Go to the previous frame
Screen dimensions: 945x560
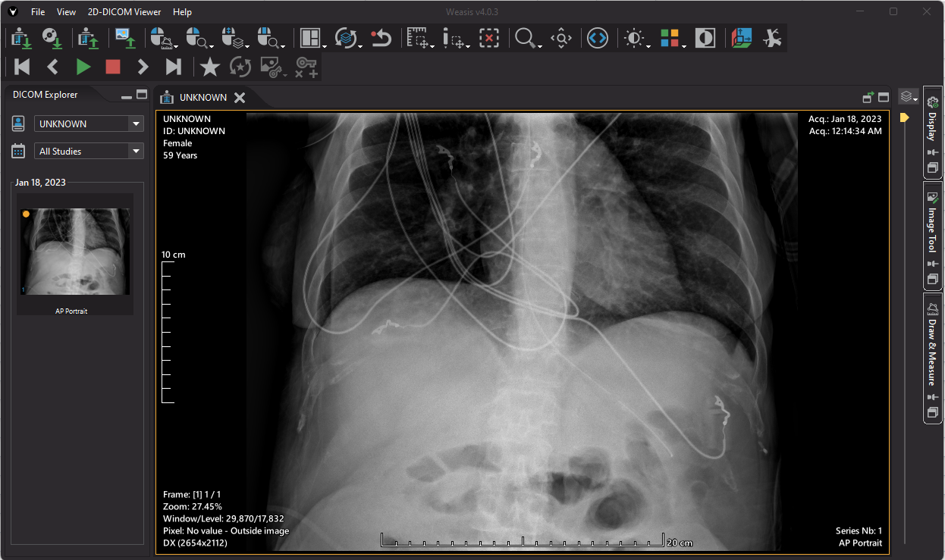click(x=52, y=67)
